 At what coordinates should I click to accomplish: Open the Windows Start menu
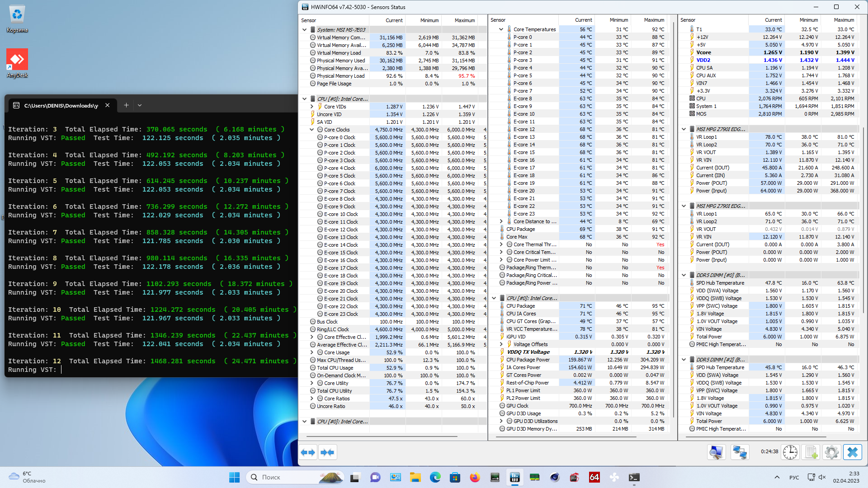(234, 477)
